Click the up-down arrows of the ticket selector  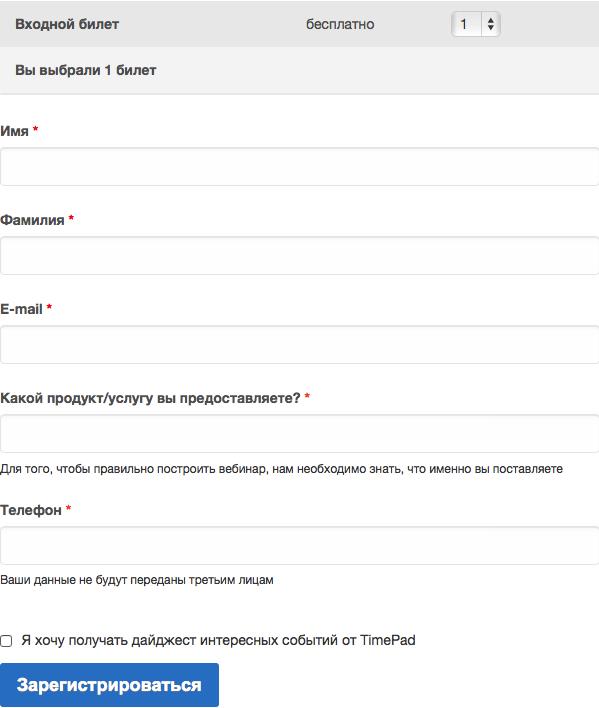pyautogui.click(x=491, y=24)
